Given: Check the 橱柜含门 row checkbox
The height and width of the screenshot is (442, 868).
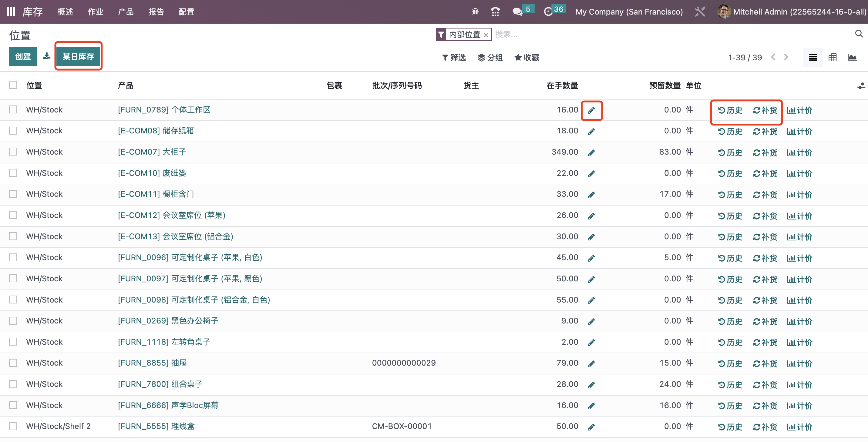Looking at the screenshot, I should [13, 194].
